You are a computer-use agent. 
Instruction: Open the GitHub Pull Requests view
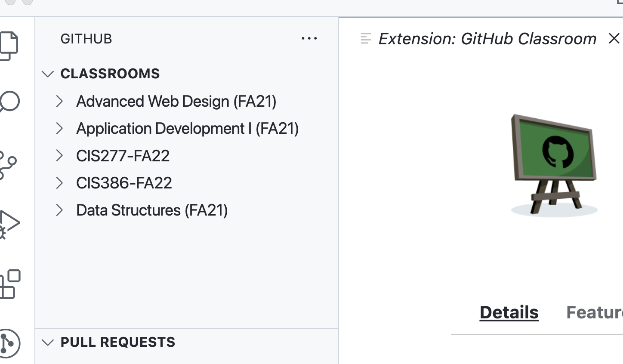tap(10, 343)
